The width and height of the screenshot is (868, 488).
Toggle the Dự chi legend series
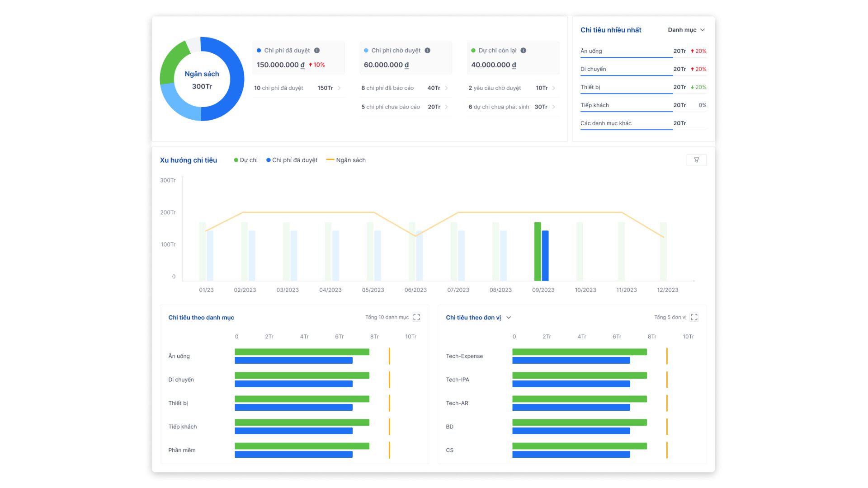coord(245,160)
